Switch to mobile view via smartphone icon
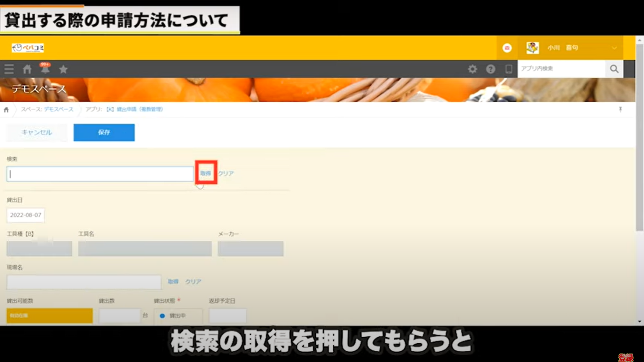Viewport: 644px width, 362px height. (509, 69)
